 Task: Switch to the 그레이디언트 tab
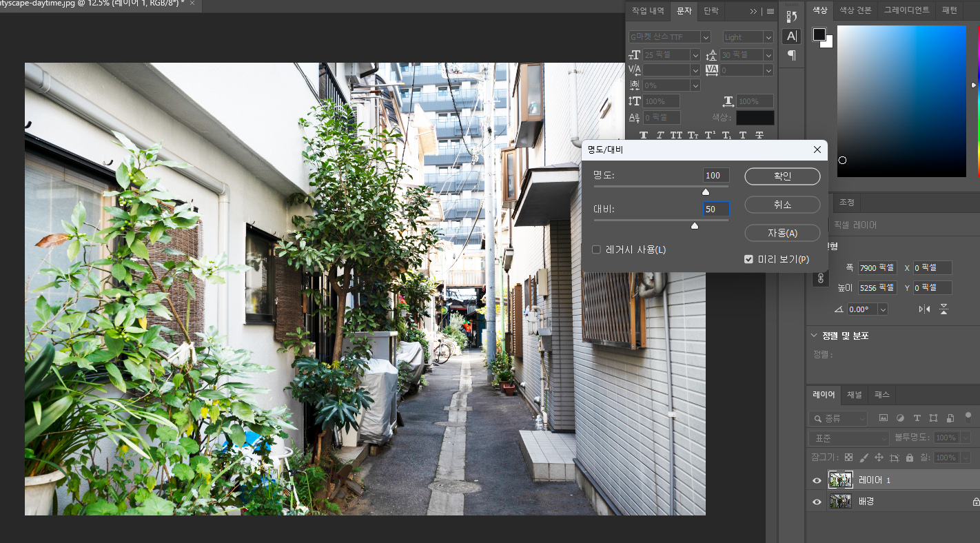point(906,10)
